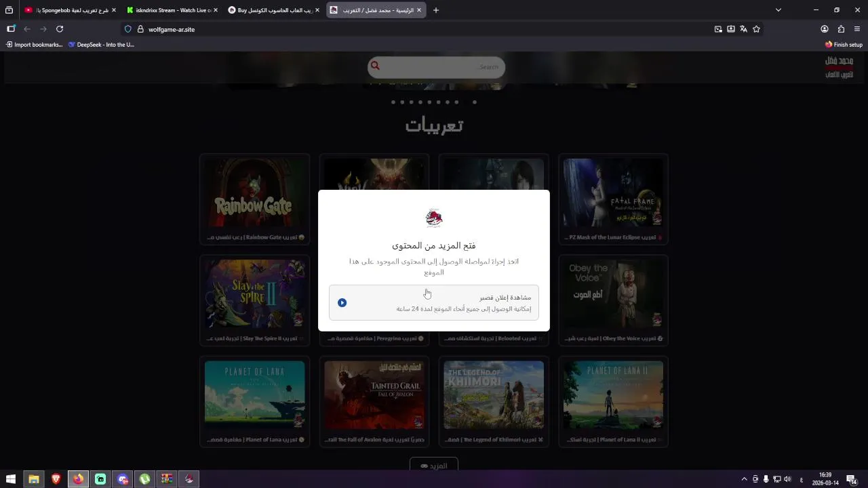The height and width of the screenshot is (488, 868).
Task: Open the Obey the Voice card
Action: click(x=613, y=300)
